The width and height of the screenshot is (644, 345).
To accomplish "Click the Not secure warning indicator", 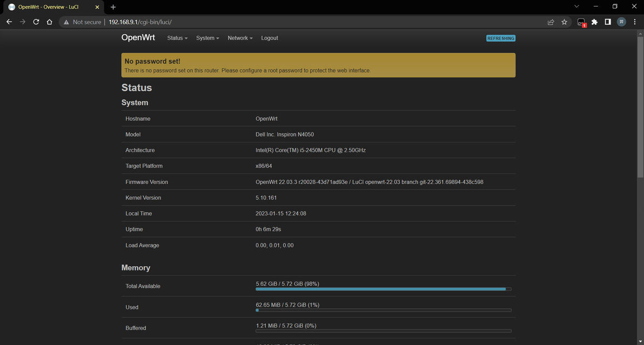I will click(82, 22).
